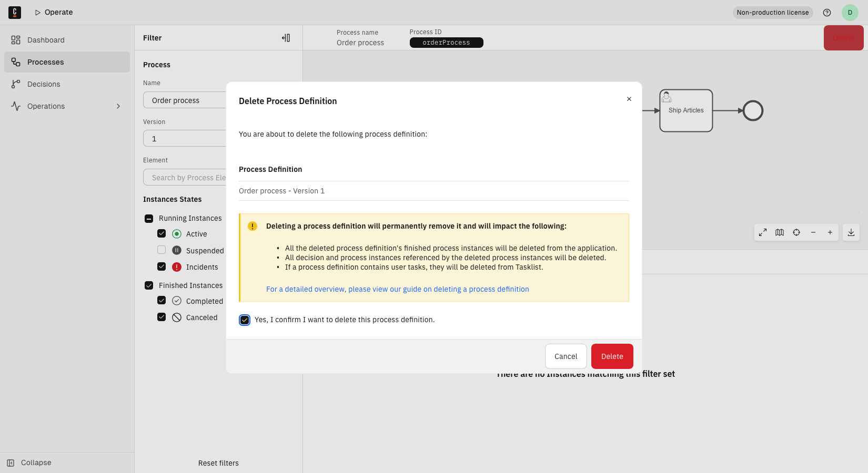
Task: Uncheck the Incidents checkbox
Action: [x=162, y=266]
